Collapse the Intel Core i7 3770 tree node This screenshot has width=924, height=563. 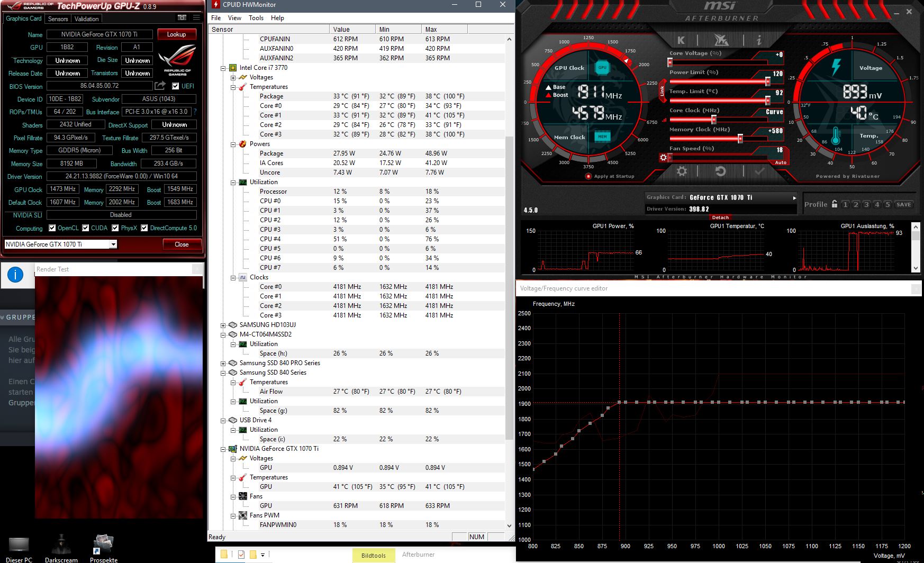point(223,68)
